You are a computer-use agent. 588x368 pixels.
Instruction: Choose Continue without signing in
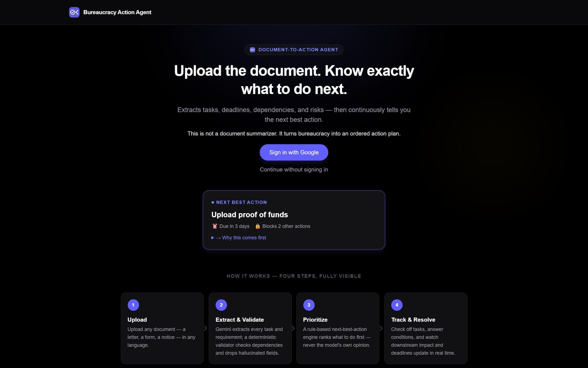(294, 170)
